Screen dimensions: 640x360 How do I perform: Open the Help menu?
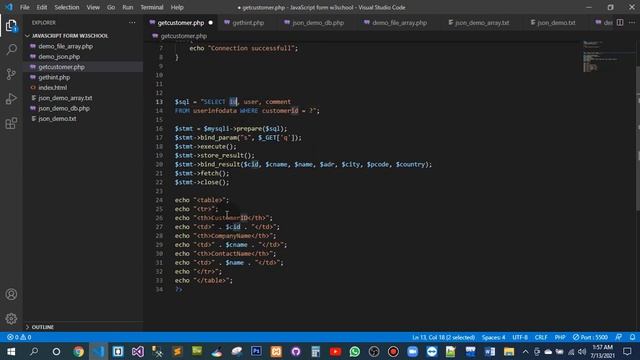point(177,7)
